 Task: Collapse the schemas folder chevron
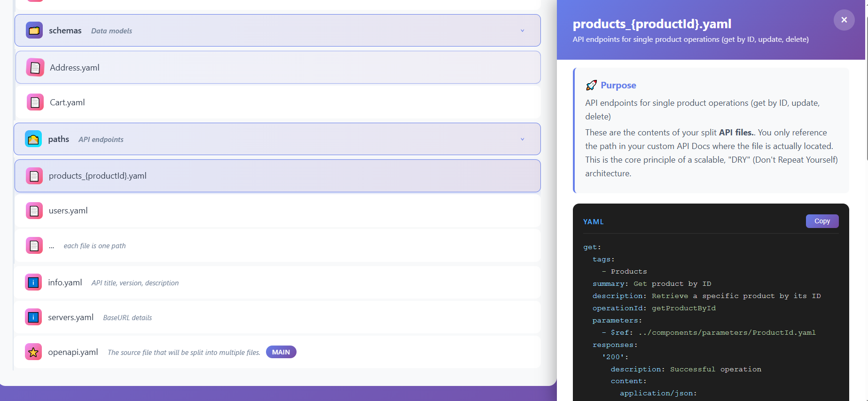pos(522,31)
